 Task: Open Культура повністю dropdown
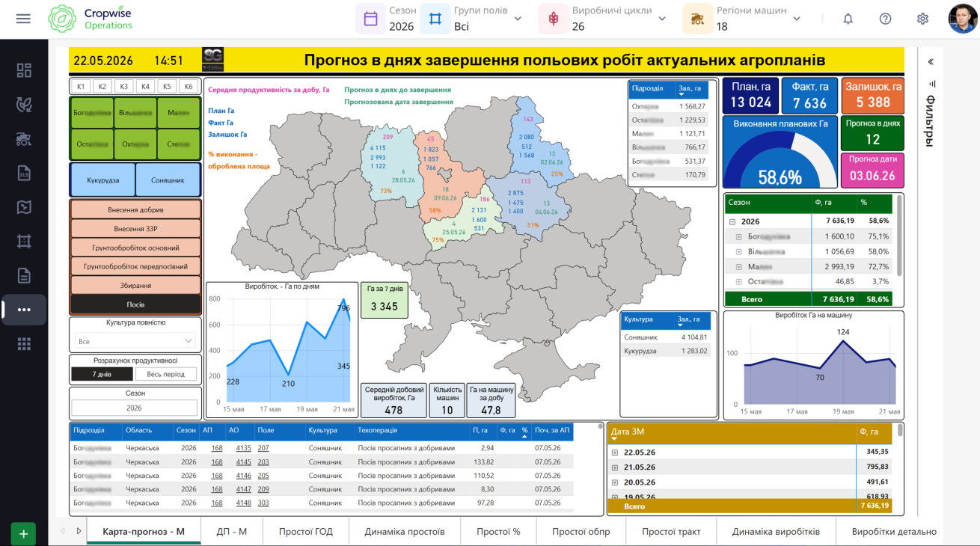pos(135,341)
